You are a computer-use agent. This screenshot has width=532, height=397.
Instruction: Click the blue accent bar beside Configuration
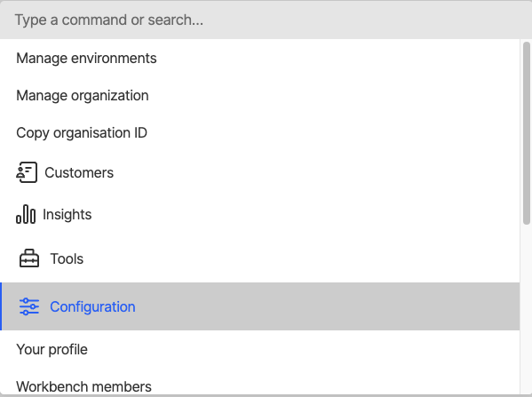[x=1, y=306]
